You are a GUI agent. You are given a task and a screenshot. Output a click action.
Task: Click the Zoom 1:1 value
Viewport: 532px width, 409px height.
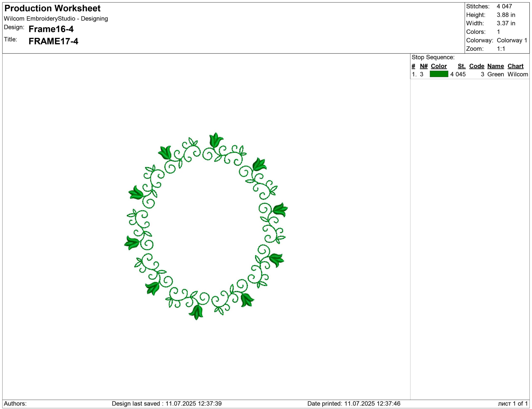click(x=501, y=49)
